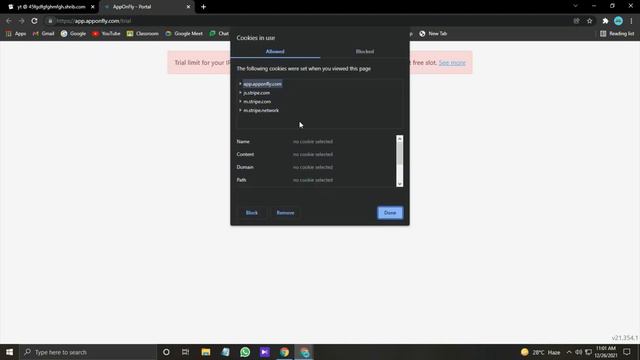Screen dimensions: 640x360
Task: Open the YouTube bookmark
Action: click(x=106, y=33)
